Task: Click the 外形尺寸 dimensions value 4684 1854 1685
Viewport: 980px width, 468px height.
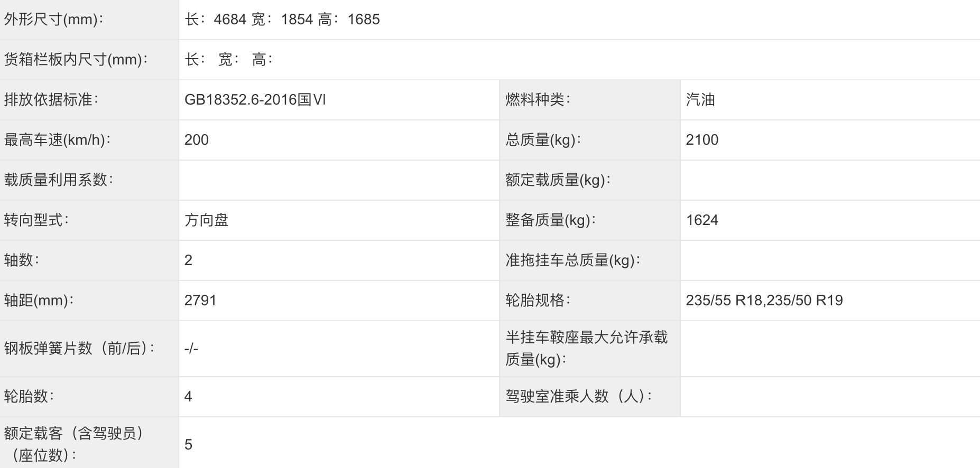Action: click(x=282, y=20)
